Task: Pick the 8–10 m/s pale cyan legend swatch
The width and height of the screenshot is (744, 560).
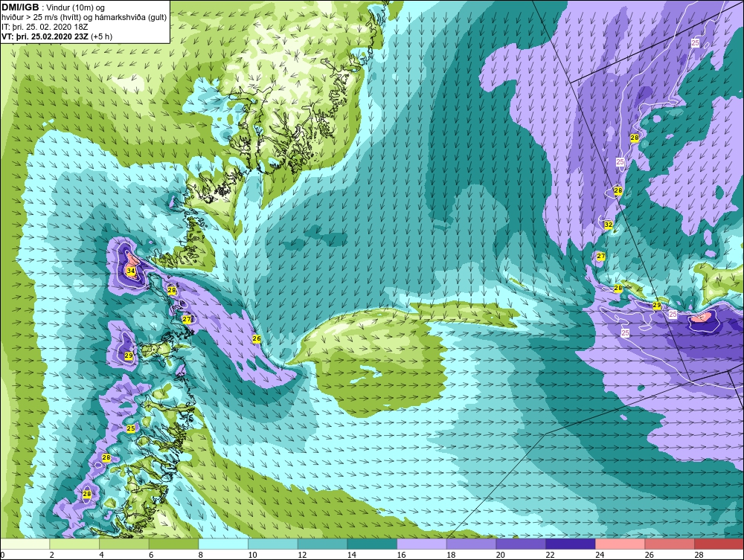Action: (223, 544)
